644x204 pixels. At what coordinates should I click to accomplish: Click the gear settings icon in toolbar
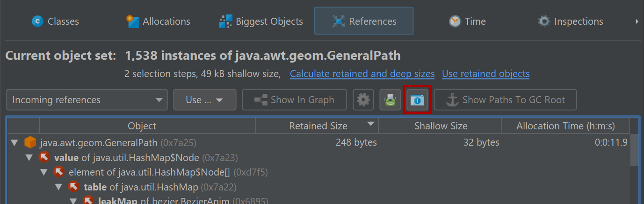pyautogui.click(x=363, y=100)
